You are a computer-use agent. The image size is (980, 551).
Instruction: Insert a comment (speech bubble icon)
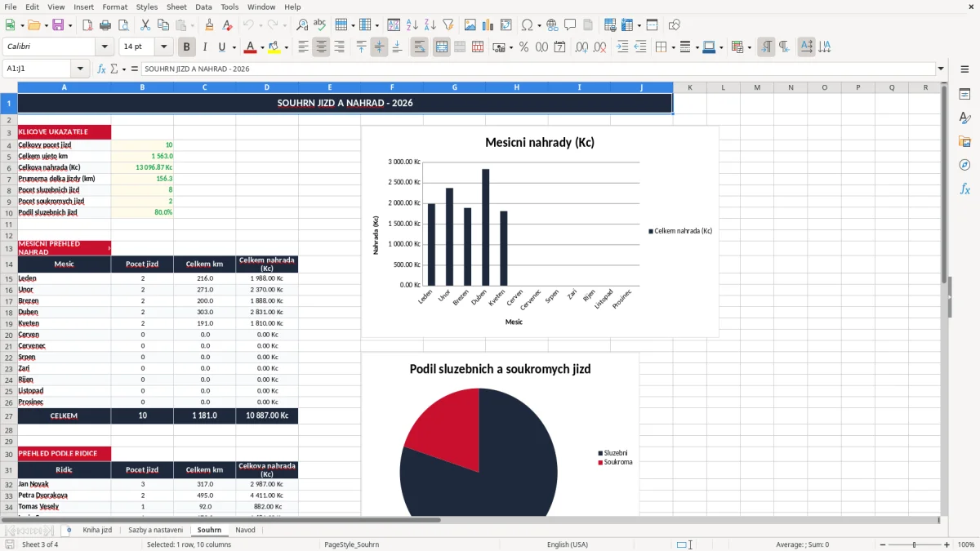click(570, 25)
